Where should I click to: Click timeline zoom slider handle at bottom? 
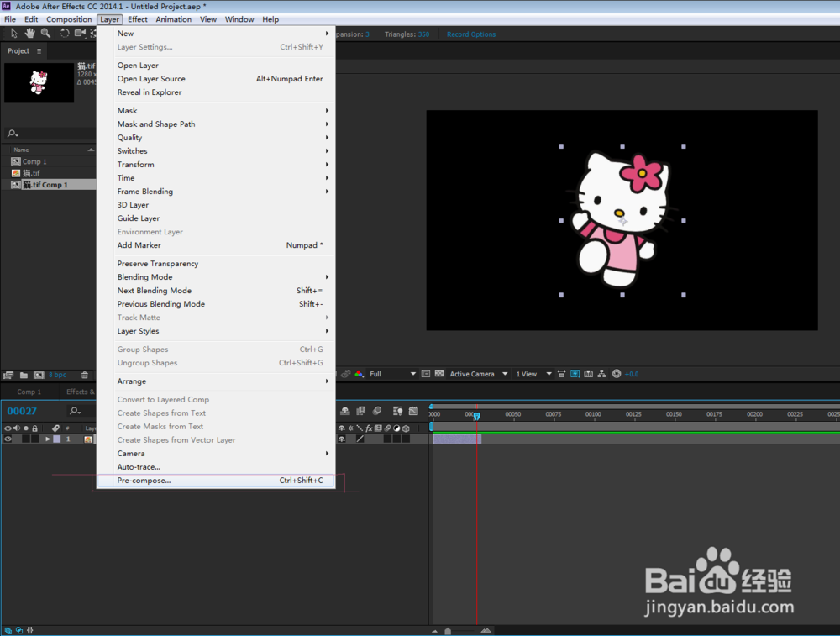click(x=448, y=631)
